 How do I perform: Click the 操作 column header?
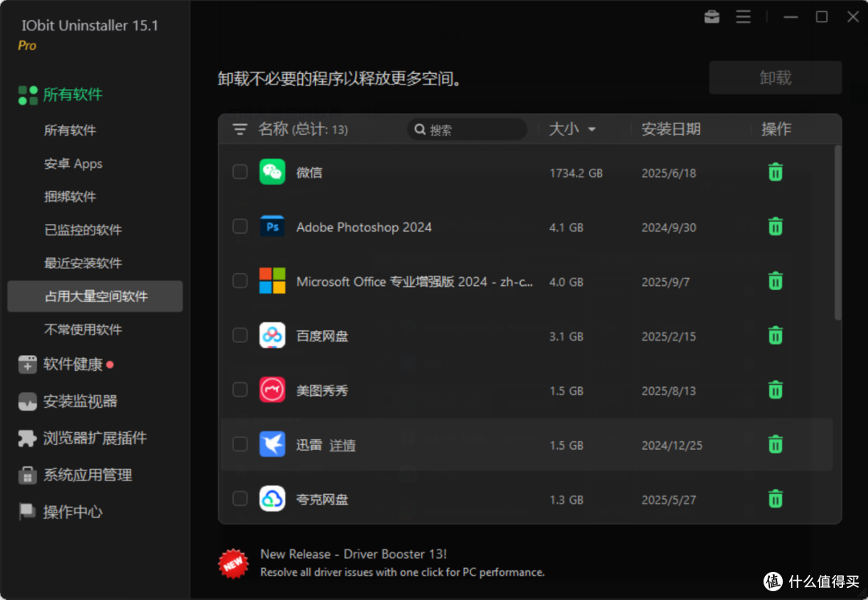[776, 129]
